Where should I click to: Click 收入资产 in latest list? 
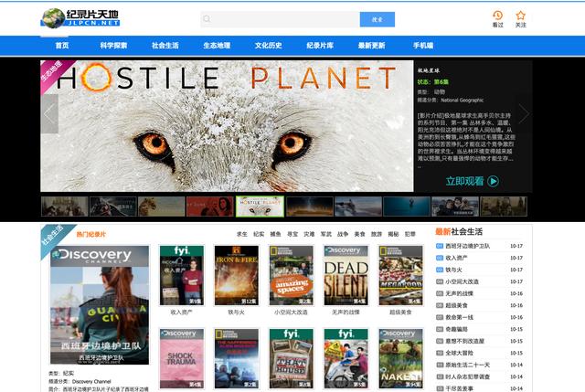coord(457,258)
